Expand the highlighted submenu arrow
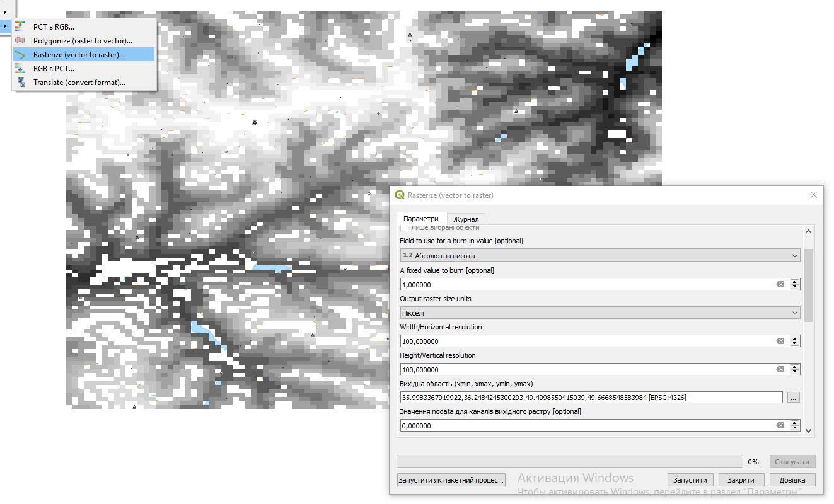The height and width of the screenshot is (504, 834). [4, 26]
